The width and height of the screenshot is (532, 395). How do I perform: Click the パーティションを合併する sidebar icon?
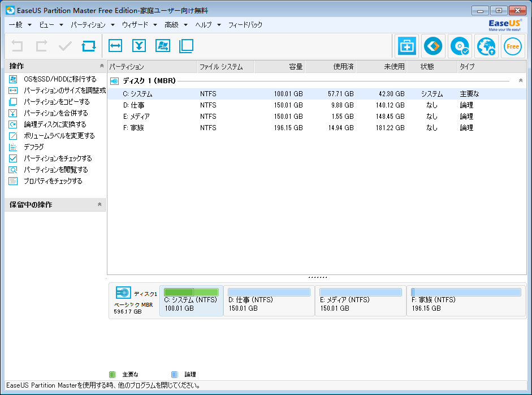click(x=13, y=113)
